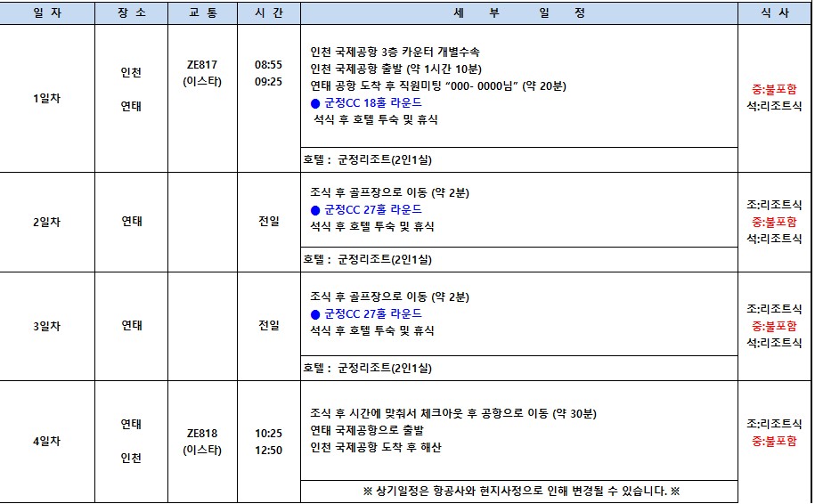Select the 4일차 day cell
815x504 pixels.
point(47,441)
